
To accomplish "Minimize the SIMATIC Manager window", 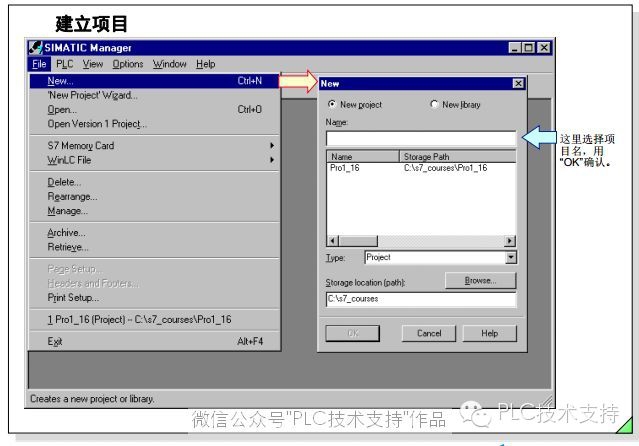I will pos(515,48).
